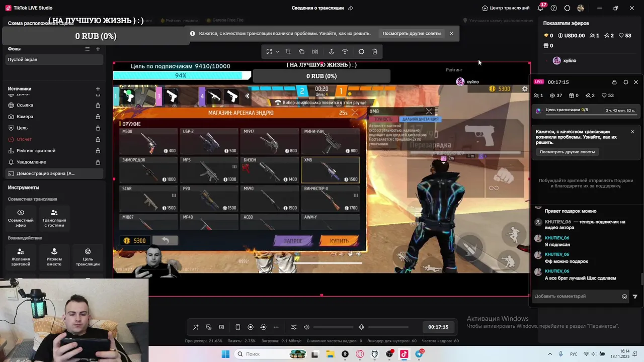Image resolution: width=644 pixels, height=362 pixels.
Task: Open the more options ellipsis in the bottom bar
Action: tap(276, 327)
